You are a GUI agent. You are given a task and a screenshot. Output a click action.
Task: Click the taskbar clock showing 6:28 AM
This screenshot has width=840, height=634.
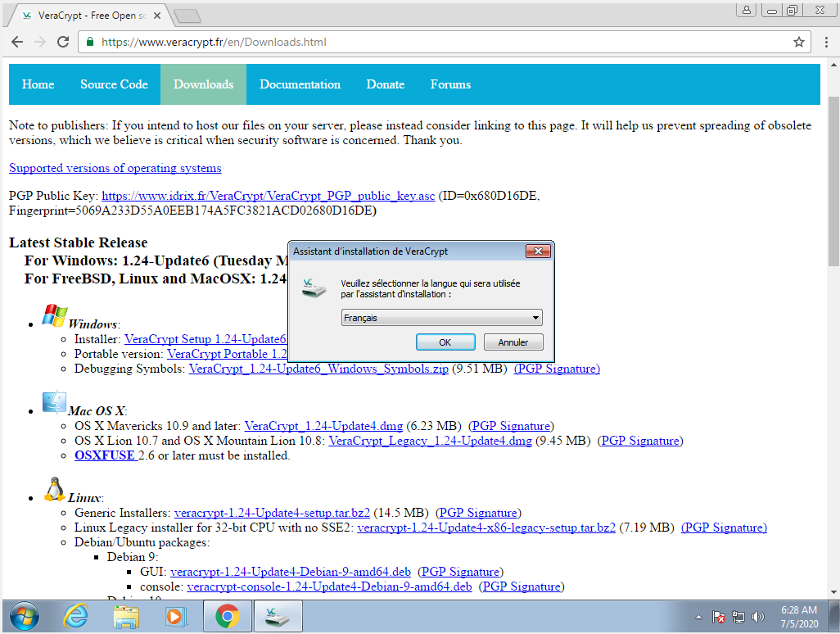799,617
